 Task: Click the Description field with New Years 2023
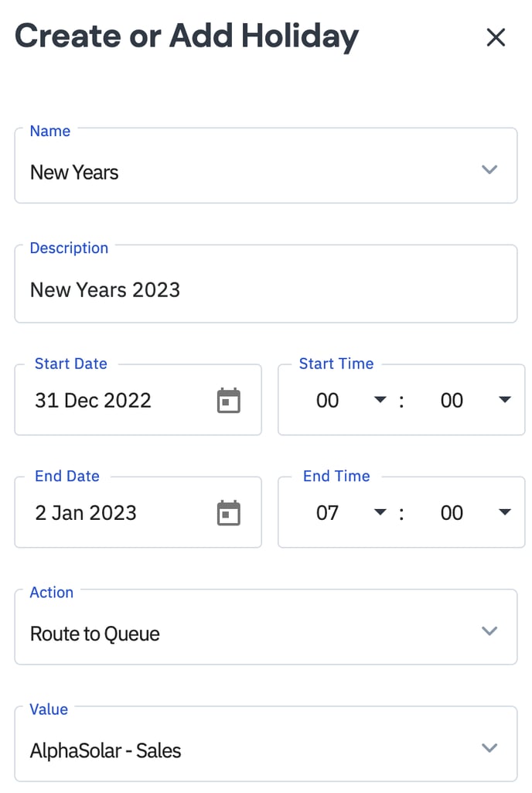coord(265,290)
